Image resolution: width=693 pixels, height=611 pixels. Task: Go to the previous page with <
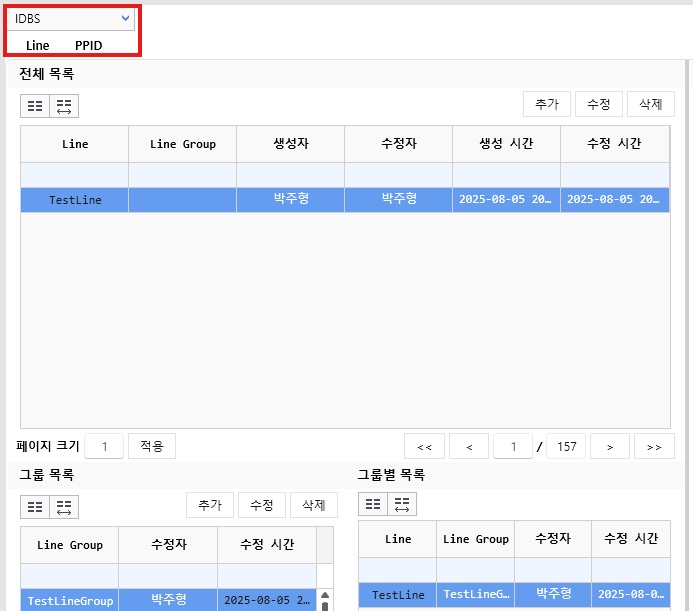(469, 447)
